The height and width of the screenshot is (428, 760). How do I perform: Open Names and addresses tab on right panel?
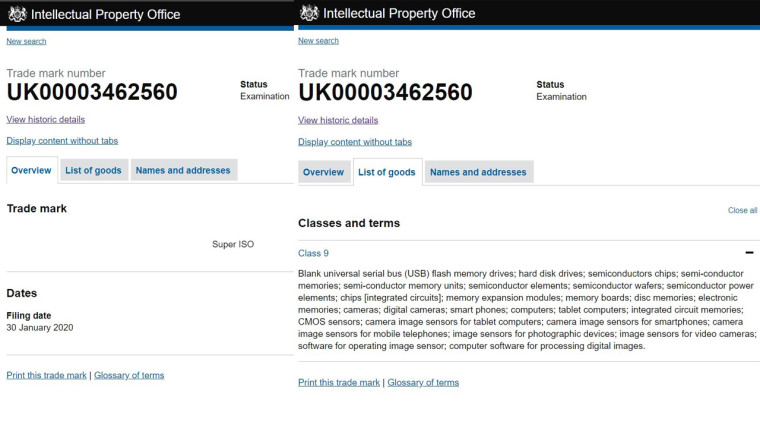coord(478,172)
